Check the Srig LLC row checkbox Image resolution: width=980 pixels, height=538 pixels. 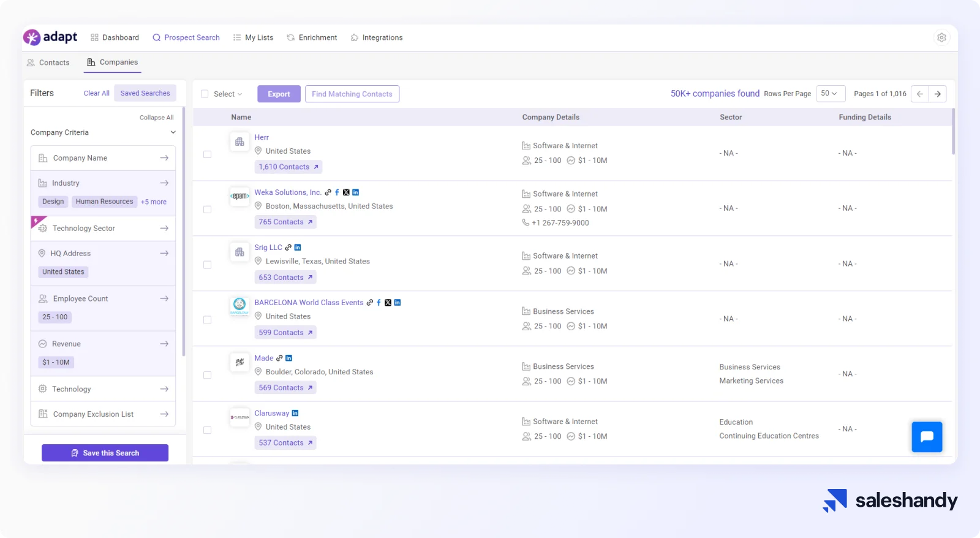click(208, 265)
